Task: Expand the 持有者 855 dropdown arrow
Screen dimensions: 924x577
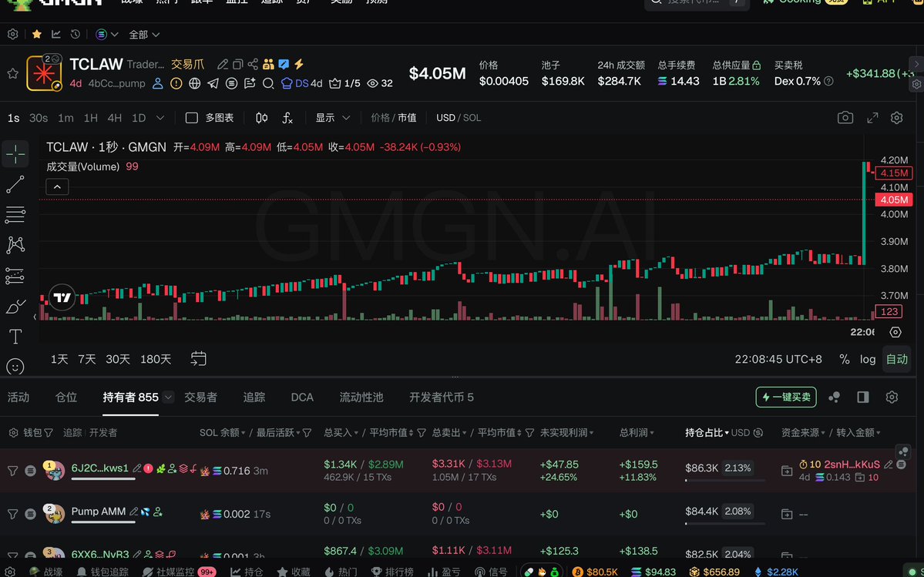Action: [169, 398]
